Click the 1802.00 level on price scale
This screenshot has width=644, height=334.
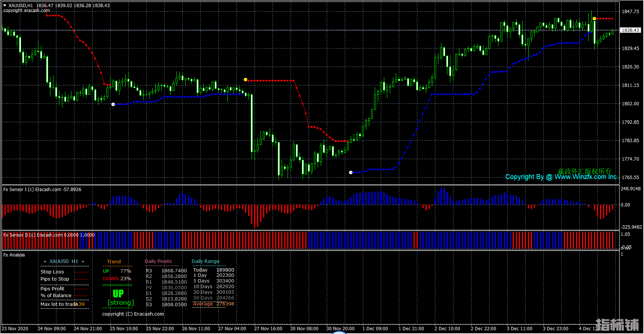click(630, 104)
